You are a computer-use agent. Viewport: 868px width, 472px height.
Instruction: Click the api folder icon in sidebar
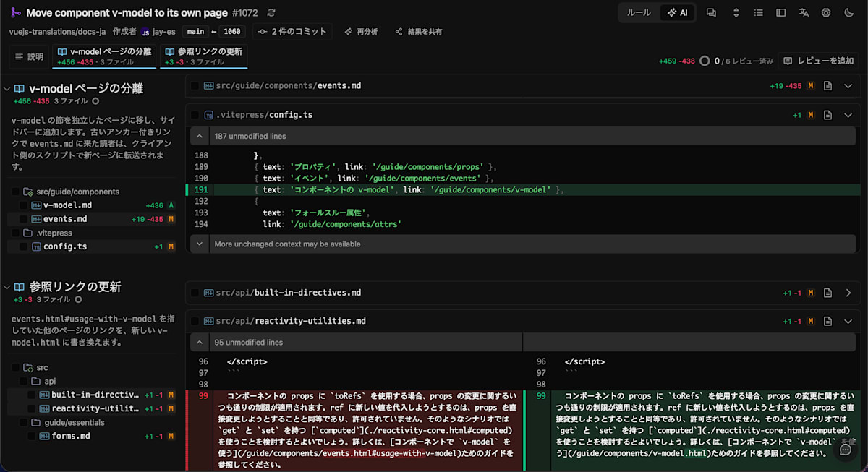tap(35, 381)
